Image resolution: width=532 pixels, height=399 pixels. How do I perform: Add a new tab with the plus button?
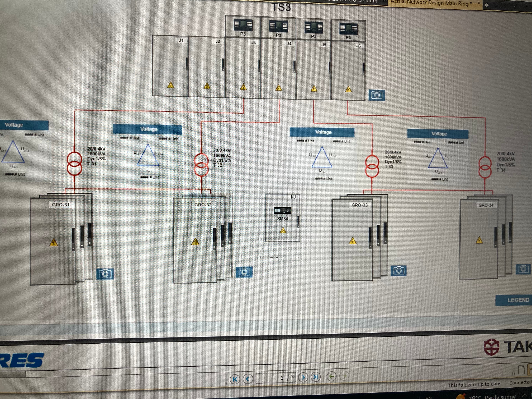(x=487, y=5)
